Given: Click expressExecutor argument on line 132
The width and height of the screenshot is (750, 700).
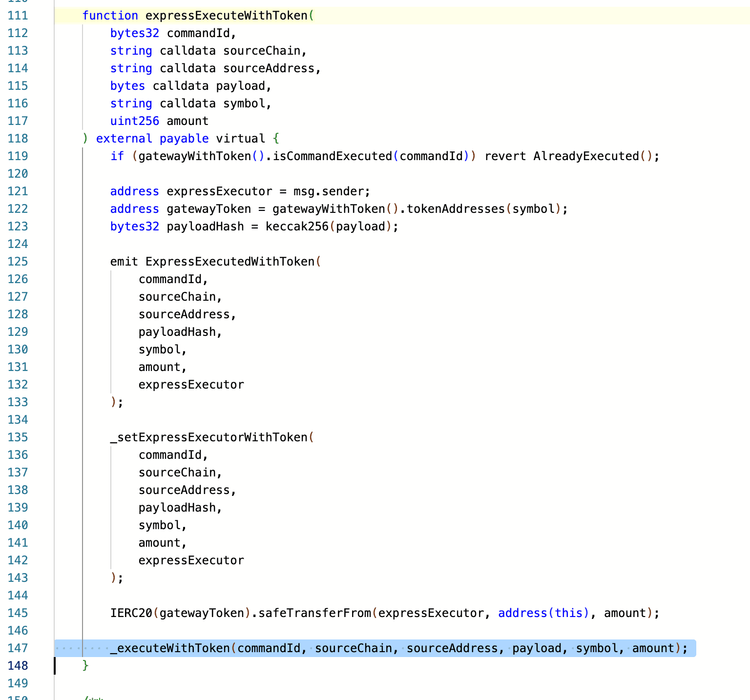Looking at the screenshot, I should (x=191, y=385).
